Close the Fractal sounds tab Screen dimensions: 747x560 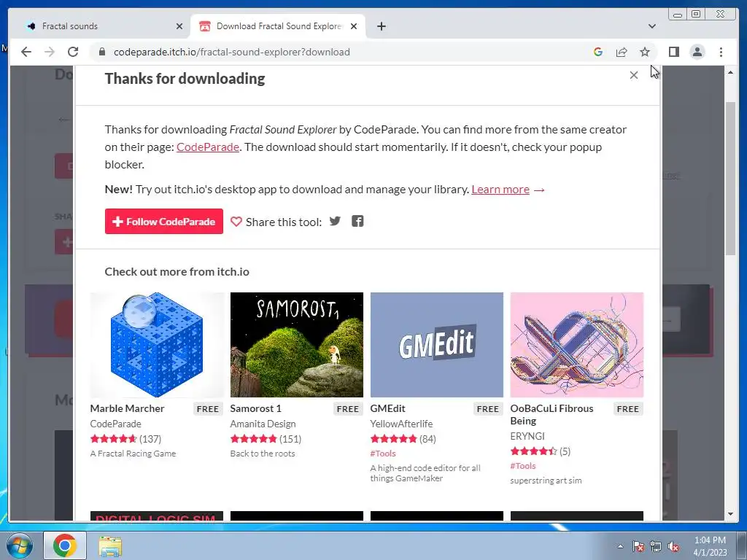coord(179,26)
